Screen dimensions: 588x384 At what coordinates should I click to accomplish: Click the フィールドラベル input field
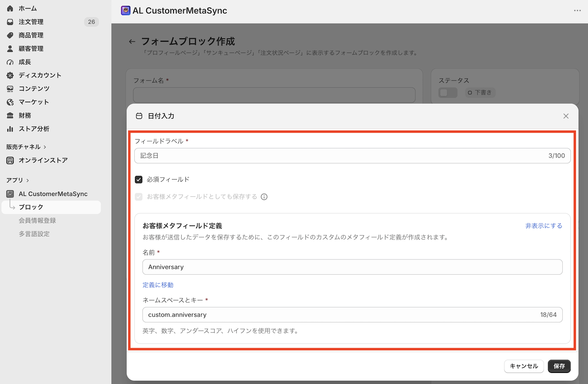[x=352, y=155]
